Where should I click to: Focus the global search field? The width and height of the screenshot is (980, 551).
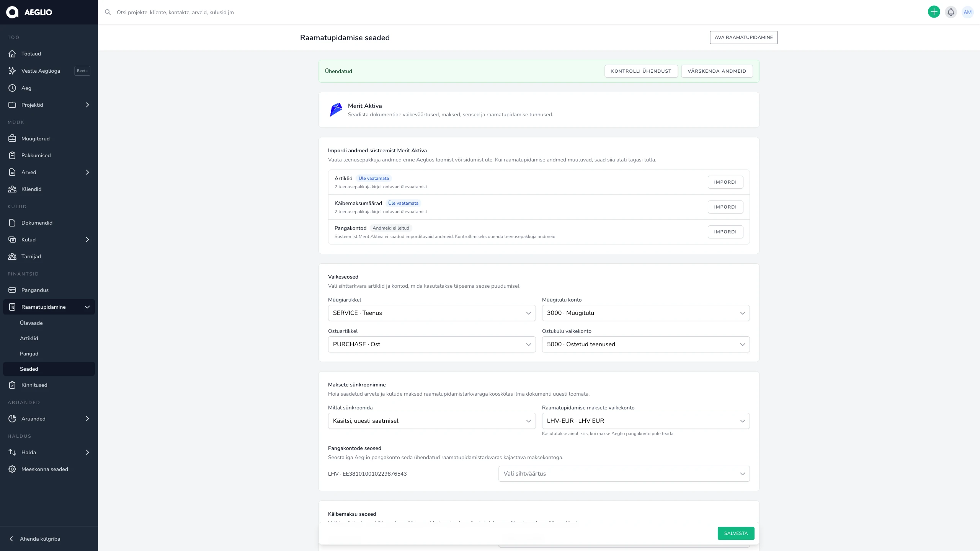point(513,12)
